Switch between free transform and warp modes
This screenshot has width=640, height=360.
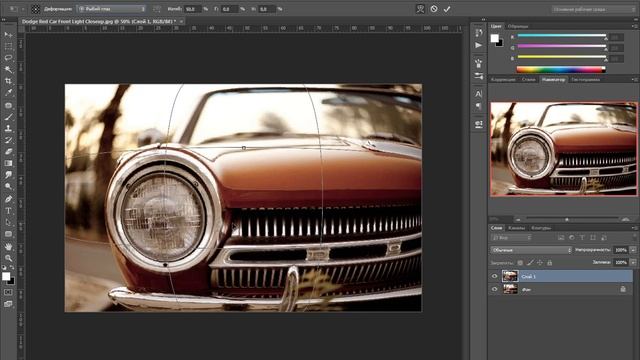420,9
